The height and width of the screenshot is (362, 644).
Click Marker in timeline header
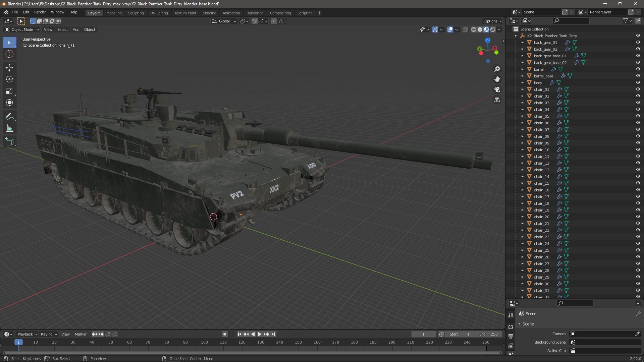(x=80, y=334)
